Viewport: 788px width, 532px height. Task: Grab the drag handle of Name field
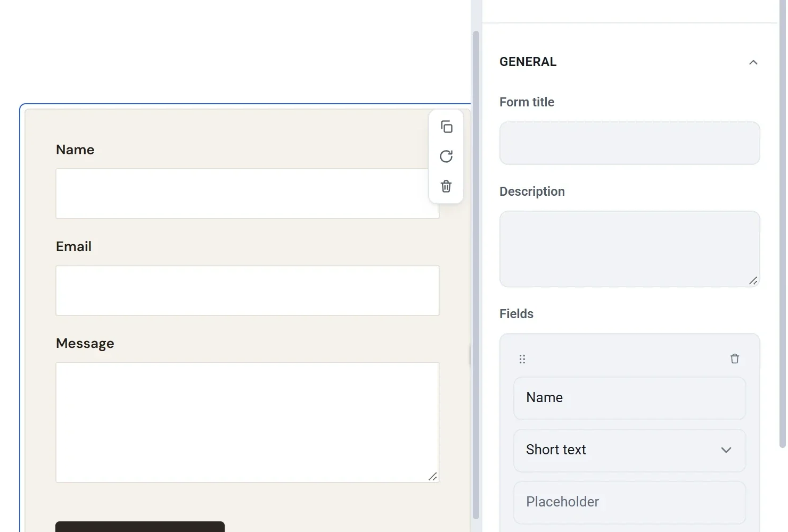point(522,359)
